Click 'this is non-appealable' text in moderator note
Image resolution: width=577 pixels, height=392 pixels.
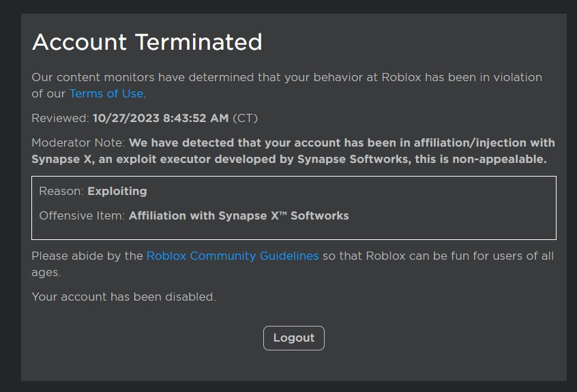coord(481,160)
